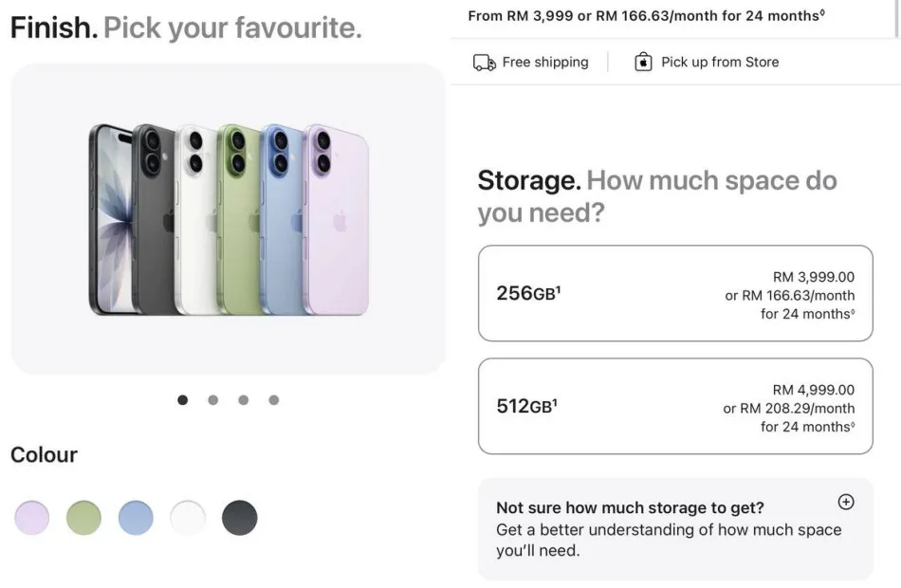
Task: Select the 512GB storage option
Action: tap(674, 406)
